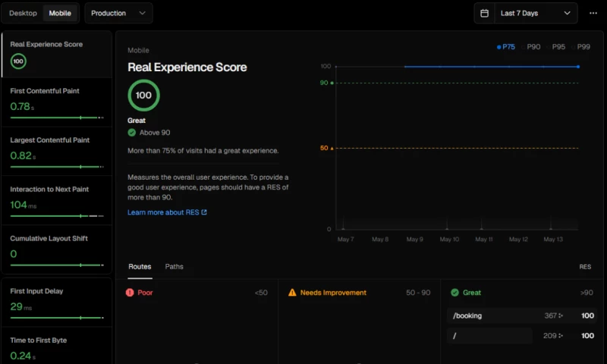Click the May 10 label on chart axis
607x364 pixels.
[449, 240]
